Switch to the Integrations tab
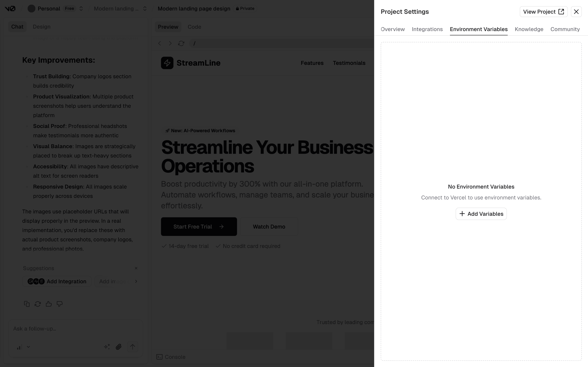This screenshot has height=367, width=588. click(x=427, y=29)
